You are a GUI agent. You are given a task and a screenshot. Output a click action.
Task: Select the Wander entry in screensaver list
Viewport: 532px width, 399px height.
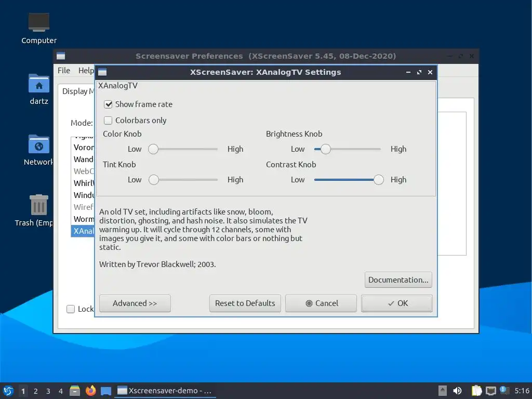(x=83, y=159)
